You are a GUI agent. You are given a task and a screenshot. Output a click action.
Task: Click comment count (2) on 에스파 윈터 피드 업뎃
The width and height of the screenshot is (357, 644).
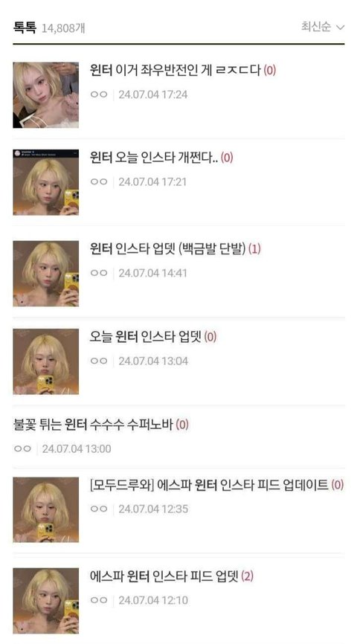248,576
